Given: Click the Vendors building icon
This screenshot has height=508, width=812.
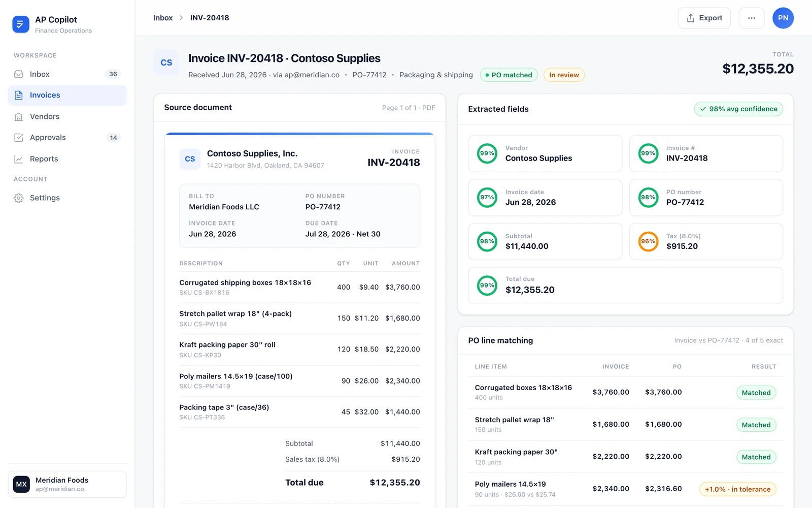Looking at the screenshot, I should [x=19, y=117].
